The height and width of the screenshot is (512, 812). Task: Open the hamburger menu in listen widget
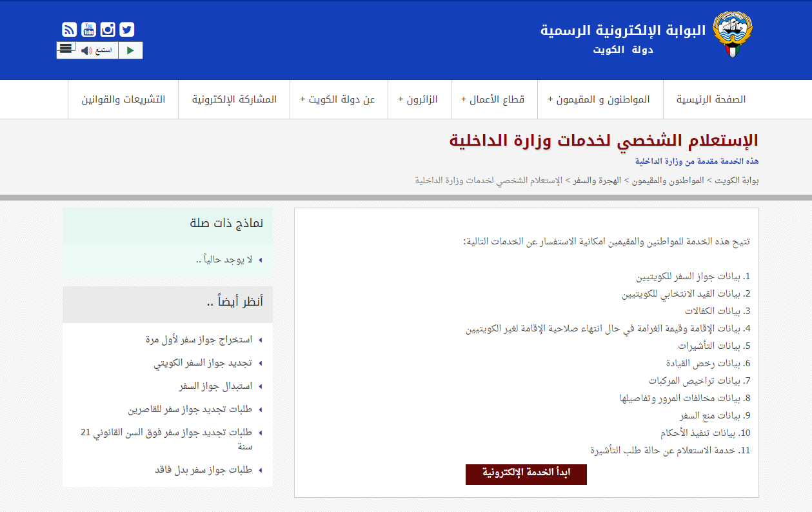coord(65,48)
